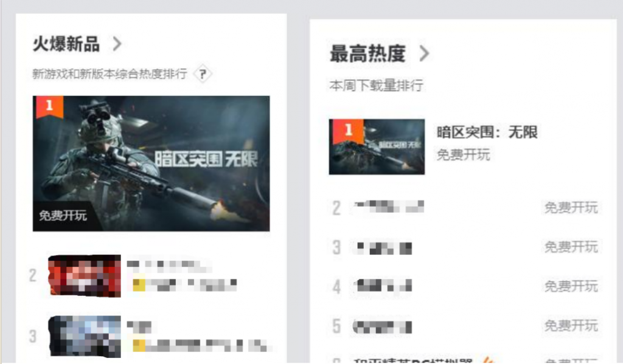Expand 最高热度 list with its chevron arrow

coord(424,53)
